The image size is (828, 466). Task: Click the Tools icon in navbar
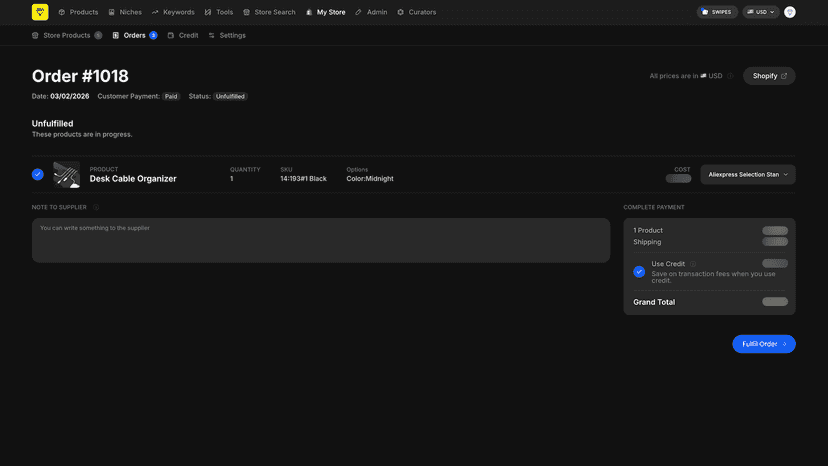pyautogui.click(x=208, y=12)
